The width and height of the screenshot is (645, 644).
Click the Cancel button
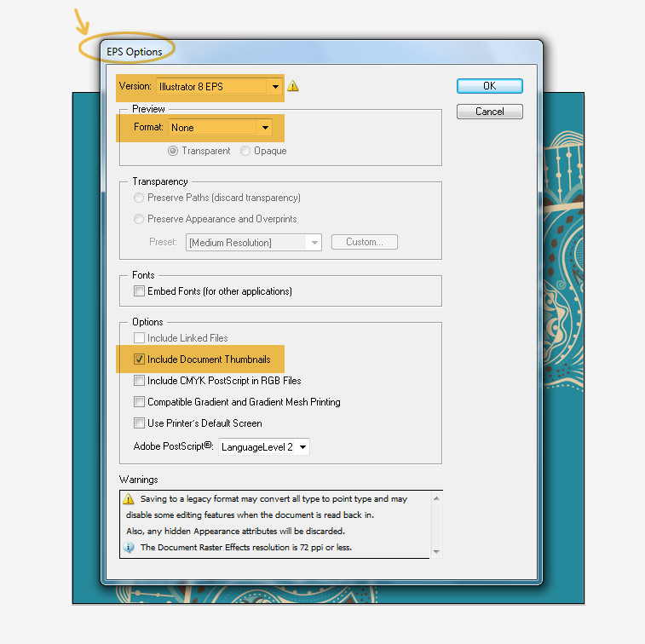[490, 112]
